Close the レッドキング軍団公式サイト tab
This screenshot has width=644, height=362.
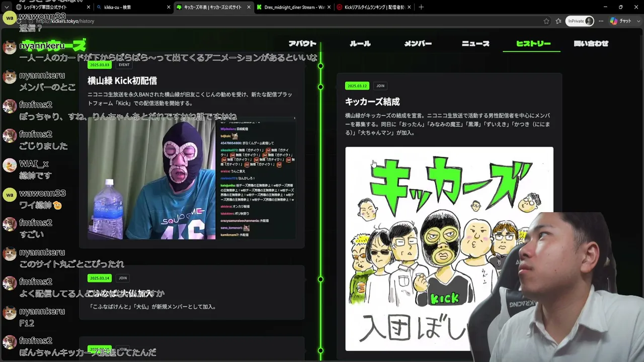pos(89,7)
